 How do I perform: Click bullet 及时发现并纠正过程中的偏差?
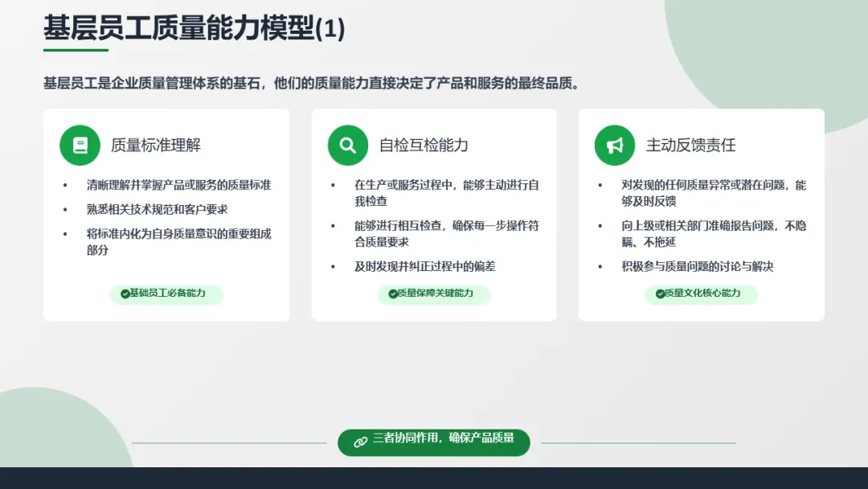click(x=425, y=266)
